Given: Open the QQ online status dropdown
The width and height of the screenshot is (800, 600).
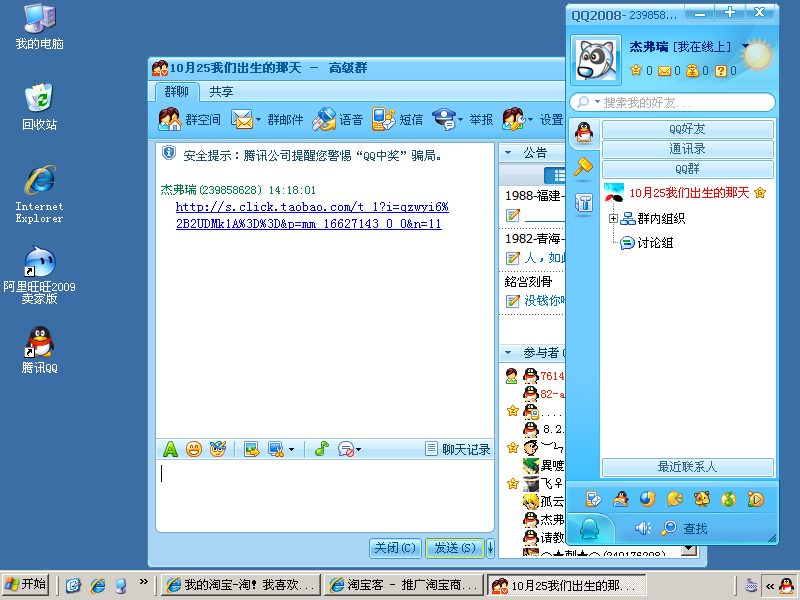Looking at the screenshot, I should (x=745, y=46).
